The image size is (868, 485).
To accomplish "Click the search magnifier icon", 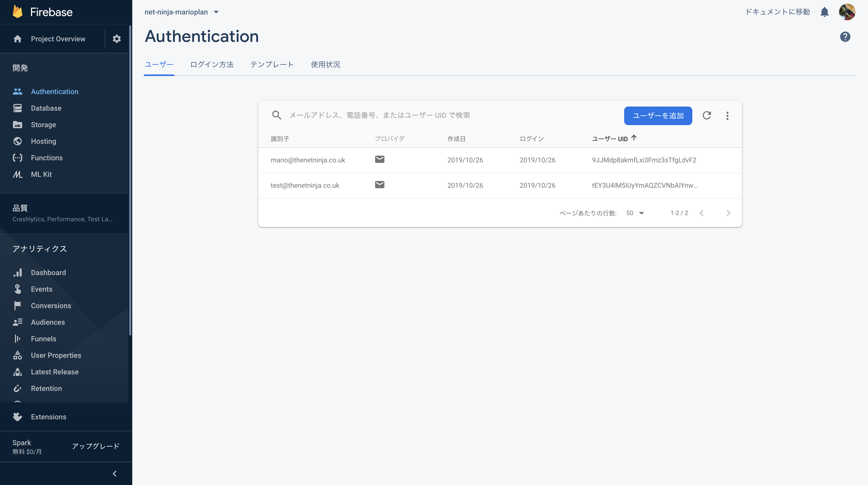I will [x=276, y=115].
